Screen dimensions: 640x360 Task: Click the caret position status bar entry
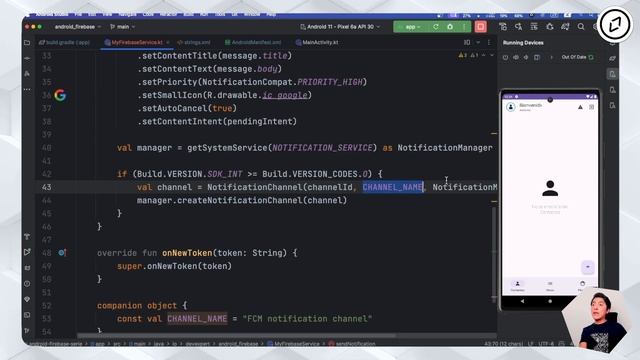[504, 344]
